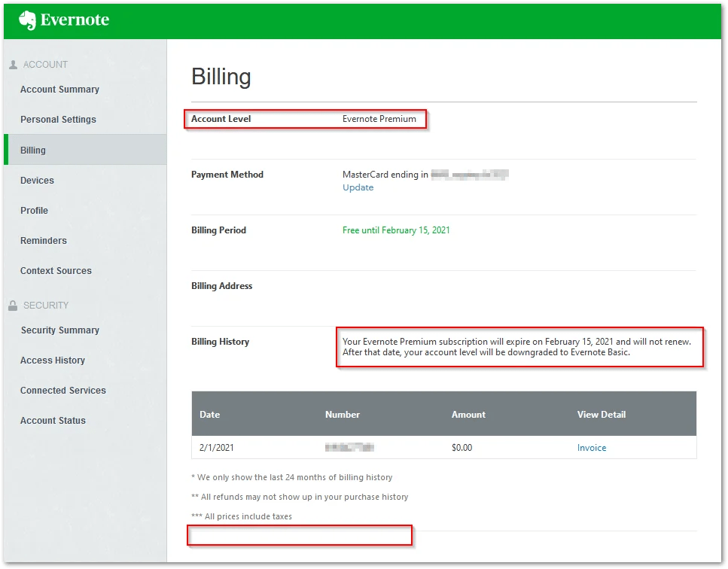The image size is (728, 569).
Task: Open the Access History page
Action: (x=52, y=361)
